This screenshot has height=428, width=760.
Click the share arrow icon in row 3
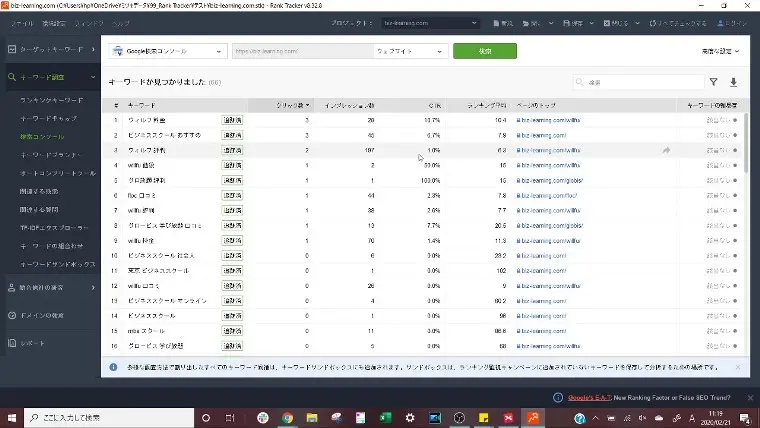tap(666, 150)
